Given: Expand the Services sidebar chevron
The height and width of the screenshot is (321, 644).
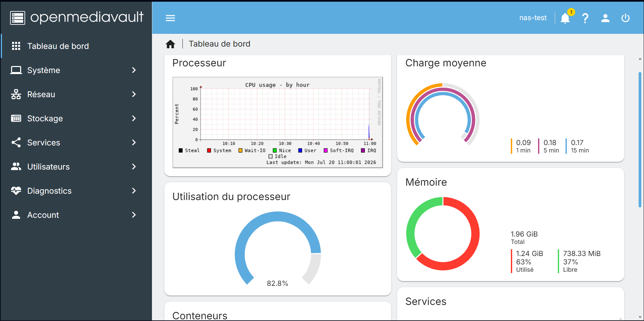Looking at the screenshot, I should point(134,142).
